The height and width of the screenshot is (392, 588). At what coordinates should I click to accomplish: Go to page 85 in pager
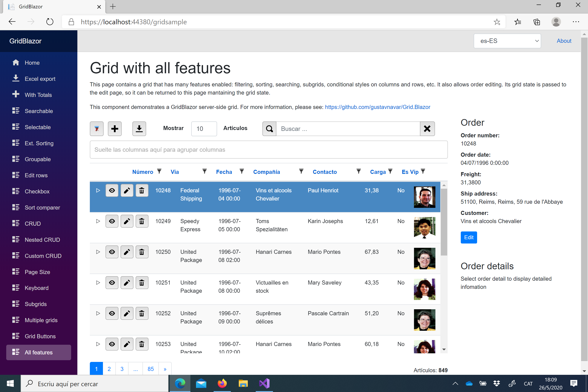(150, 369)
